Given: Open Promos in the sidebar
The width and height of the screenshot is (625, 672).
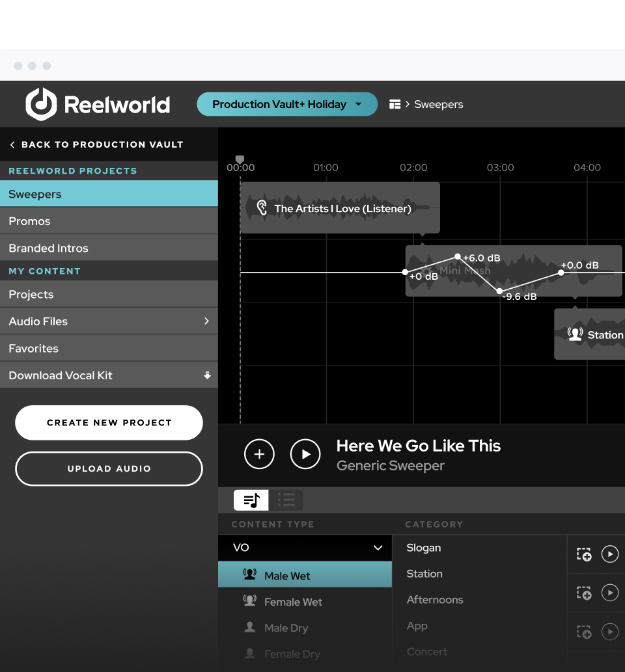Looking at the screenshot, I should 109,221.
